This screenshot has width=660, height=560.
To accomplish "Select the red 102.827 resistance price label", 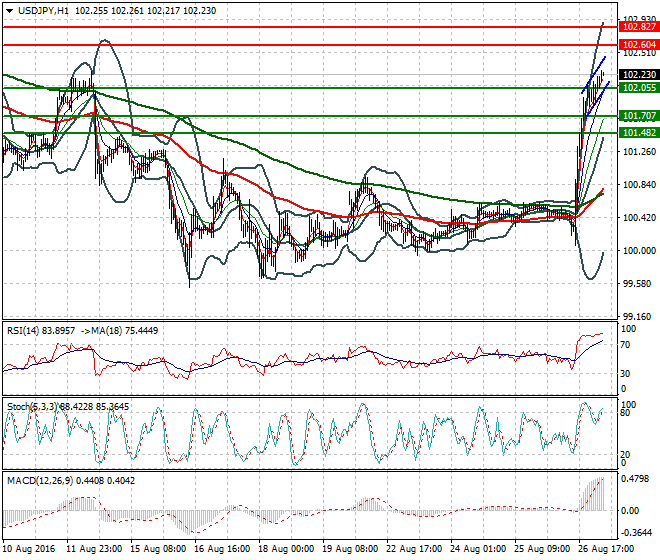I will (x=639, y=27).
